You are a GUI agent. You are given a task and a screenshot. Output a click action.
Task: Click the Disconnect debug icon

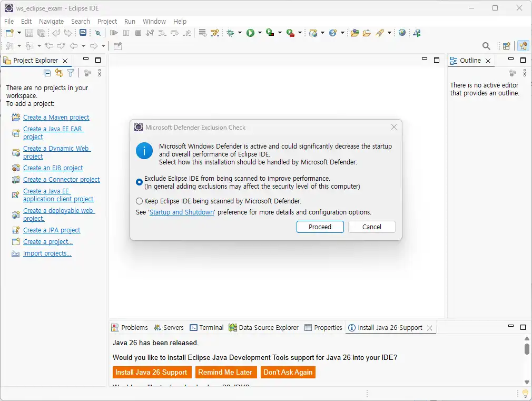pyautogui.click(x=150, y=33)
